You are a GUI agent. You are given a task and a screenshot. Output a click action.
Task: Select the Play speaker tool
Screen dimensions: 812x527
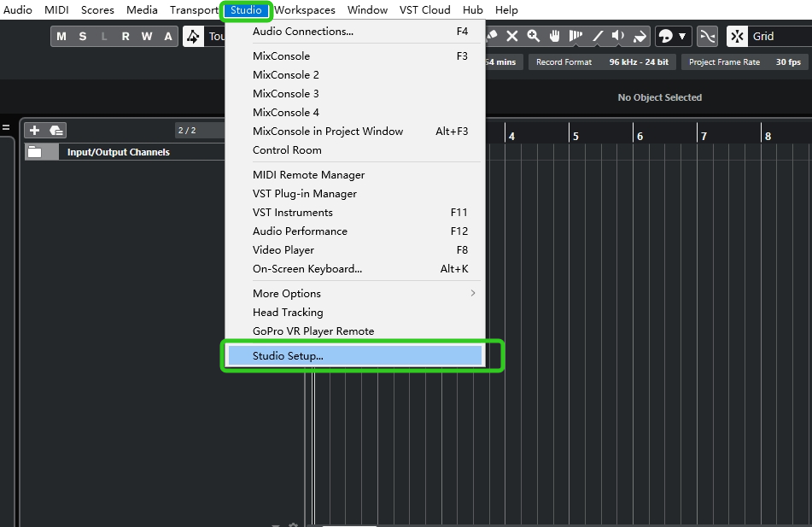click(618, 36)
